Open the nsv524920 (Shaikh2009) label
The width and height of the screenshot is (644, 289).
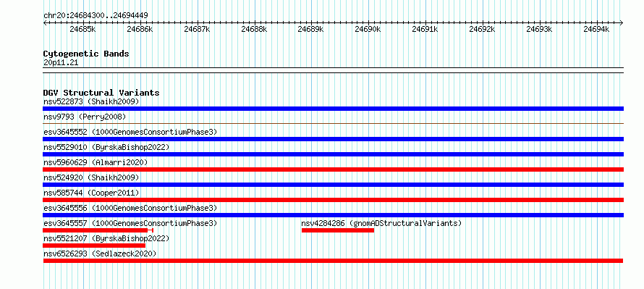[x=91, y=177]
